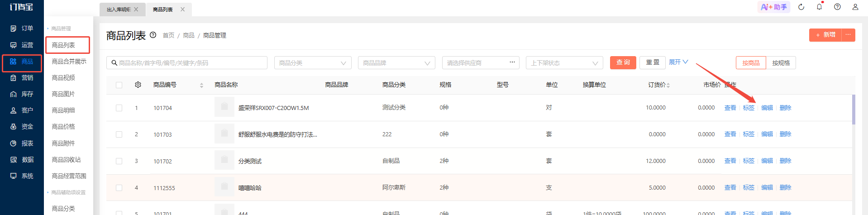
Task: Close the 出入库明细 tab
Action: tap(136, 9)
